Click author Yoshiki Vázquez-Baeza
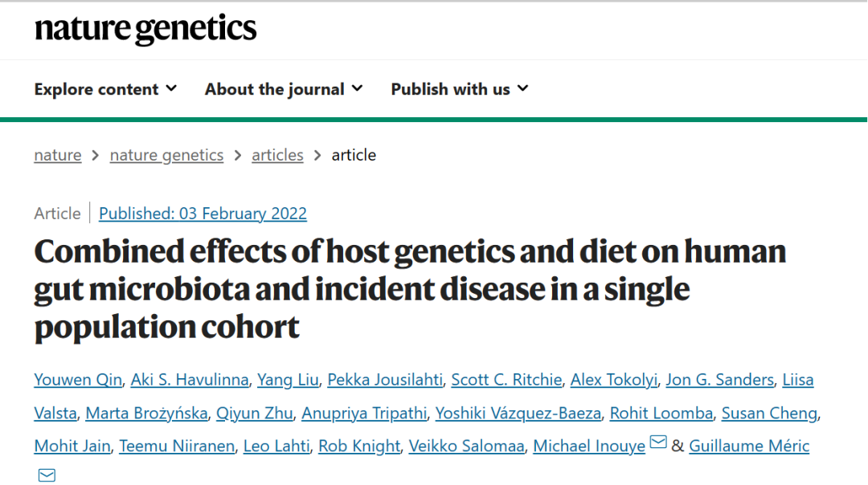This screenshot has height=485, width=868. coord(518,414)
